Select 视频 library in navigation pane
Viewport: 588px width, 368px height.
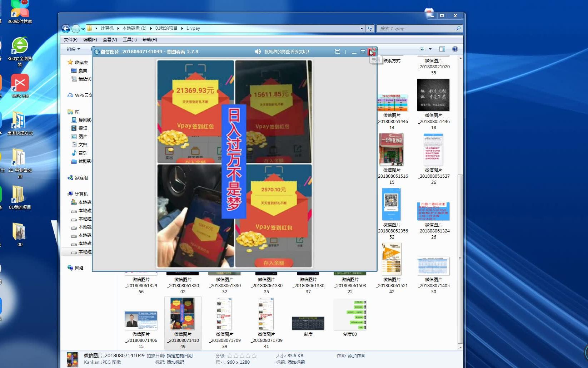coord(79,128)
